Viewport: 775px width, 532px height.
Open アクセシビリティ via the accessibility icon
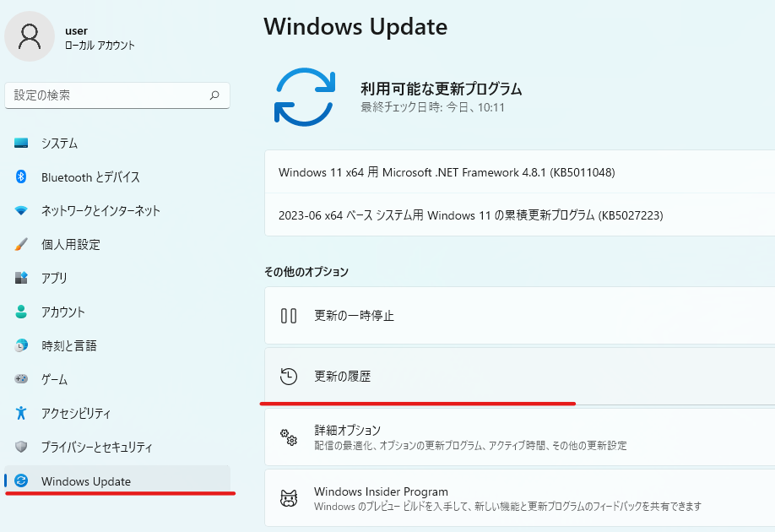tap(23, 413)
